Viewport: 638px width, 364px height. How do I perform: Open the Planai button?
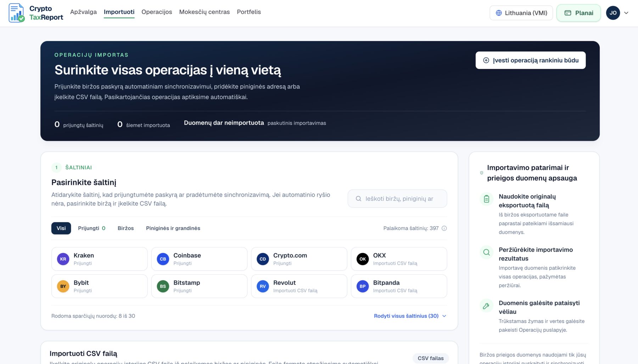578,13
